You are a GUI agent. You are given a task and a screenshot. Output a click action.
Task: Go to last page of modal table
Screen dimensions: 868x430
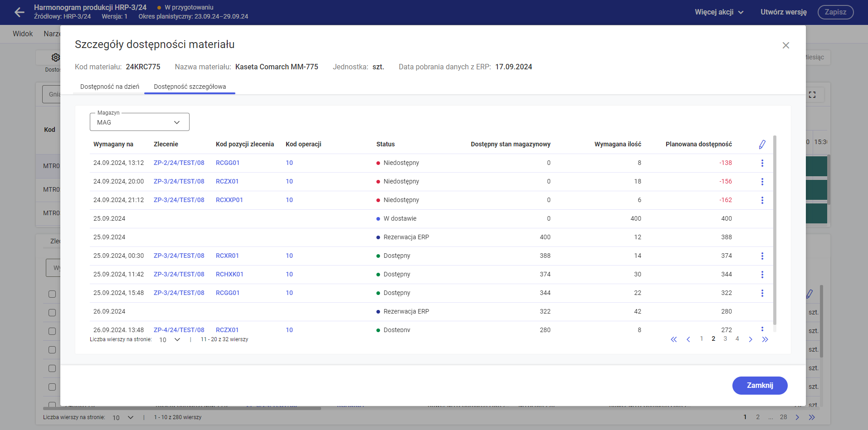(765, 339)
